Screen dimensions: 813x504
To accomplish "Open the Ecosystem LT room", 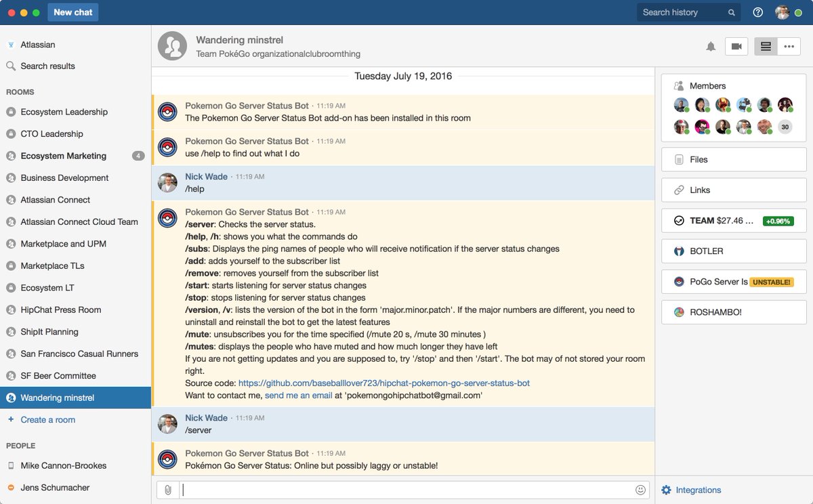I will click(75, 288).
